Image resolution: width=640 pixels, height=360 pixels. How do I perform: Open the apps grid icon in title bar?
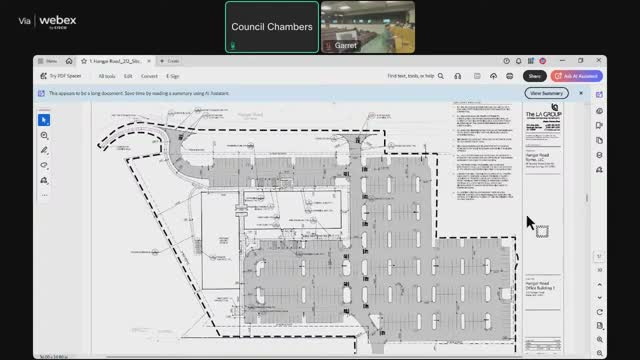coord(531,61)
